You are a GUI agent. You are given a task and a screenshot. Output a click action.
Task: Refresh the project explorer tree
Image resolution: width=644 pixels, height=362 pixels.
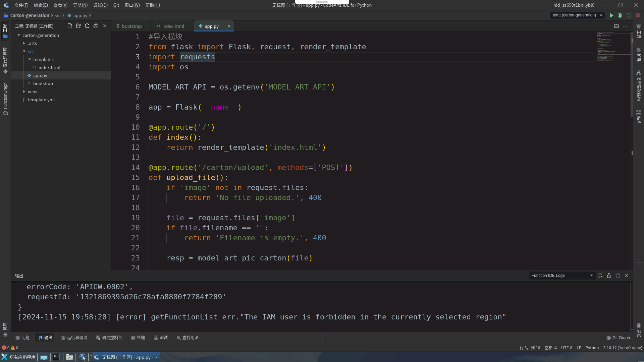(x=87, y=26)
